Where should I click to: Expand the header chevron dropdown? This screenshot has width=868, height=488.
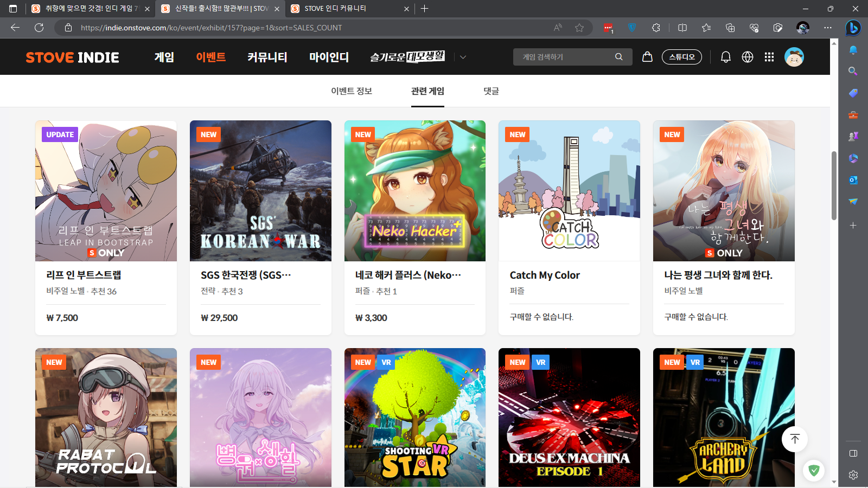463,57
